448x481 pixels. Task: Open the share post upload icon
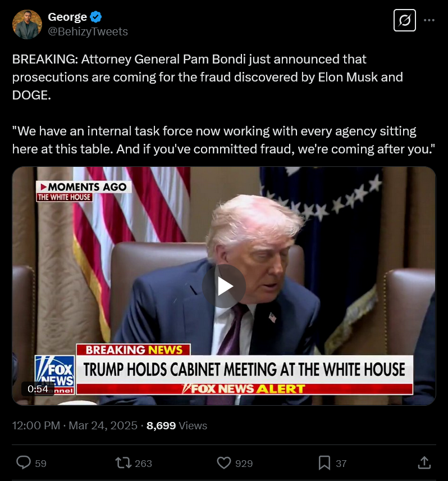pos(424,462)
